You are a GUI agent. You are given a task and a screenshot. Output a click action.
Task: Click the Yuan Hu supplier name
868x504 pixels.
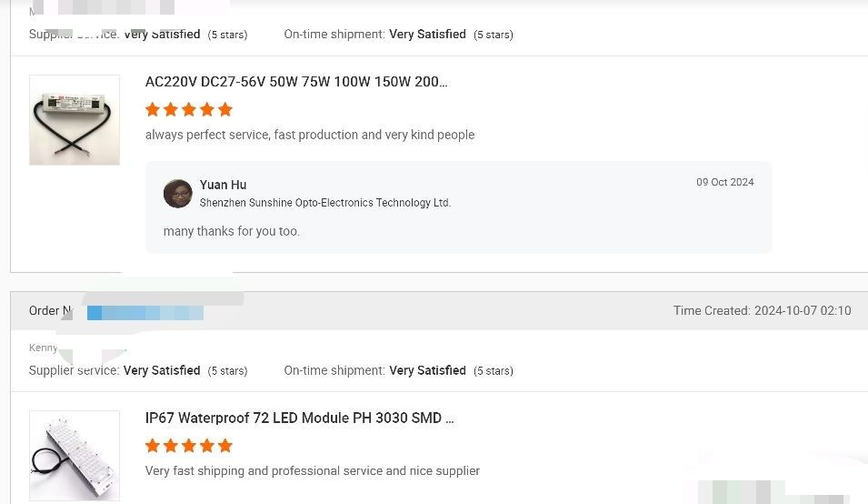point(223,185)
